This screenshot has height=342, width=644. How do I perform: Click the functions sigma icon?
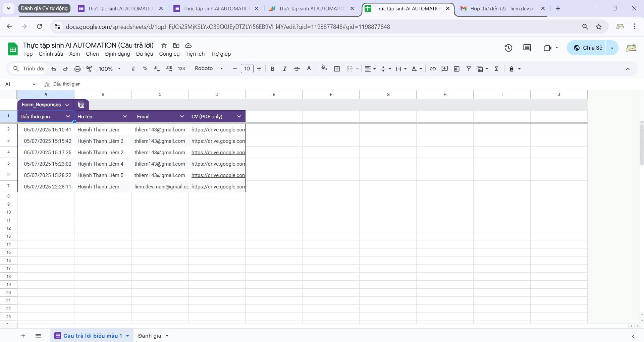tap(496, 69)
